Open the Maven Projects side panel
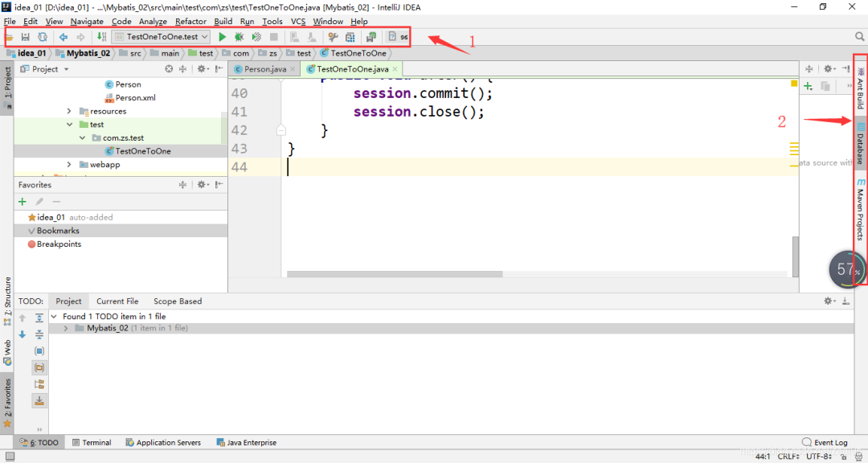Viewport: 868px width, 463px height. coord(861,207)
